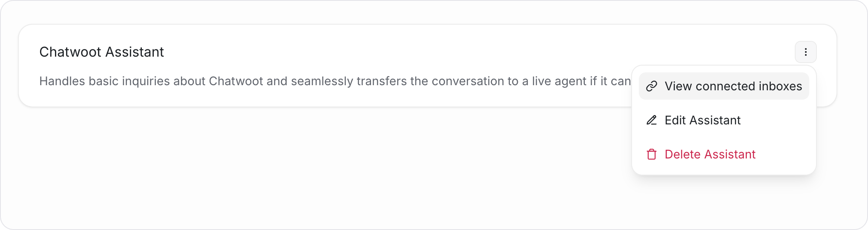Click the icon beside Delete Assistant
This screenshot has height=230, width=868.
point(652,154)
